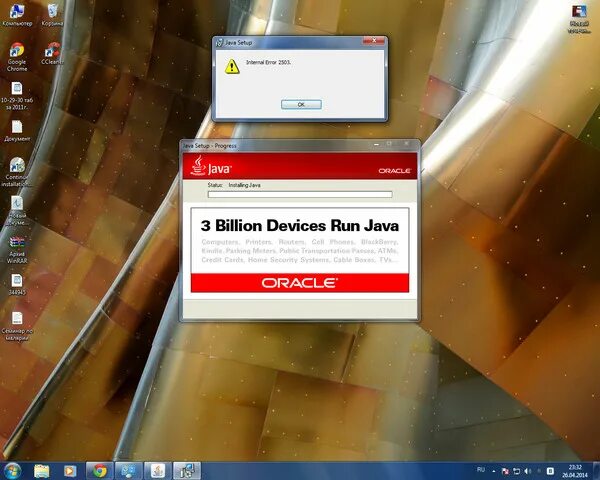Select the Документ desktop file
The image size is (600, 480).
[x=17, y=131]
